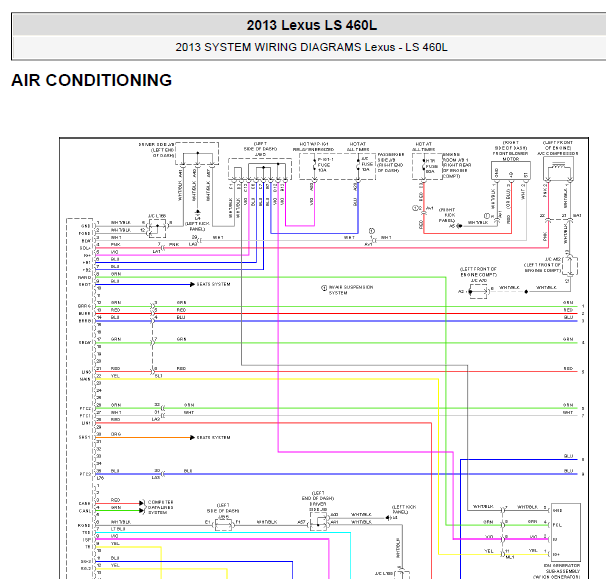606x579 pixels.
Task: Click "SEATS SYSTEM" beside the blue arrow
Action: 214,284
